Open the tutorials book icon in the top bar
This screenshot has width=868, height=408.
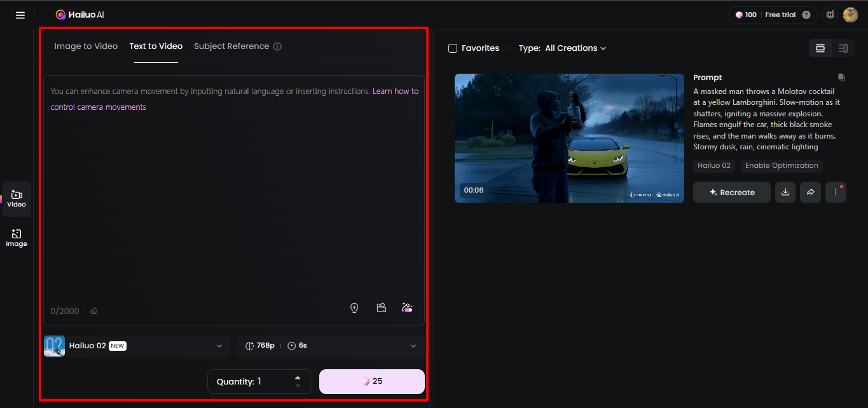point(830,14)
